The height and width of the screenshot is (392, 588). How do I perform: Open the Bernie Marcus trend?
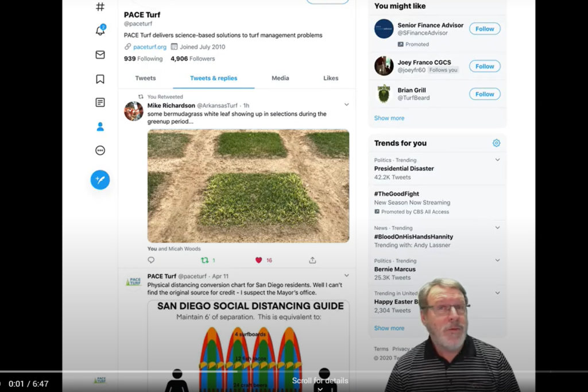[395, 269]
